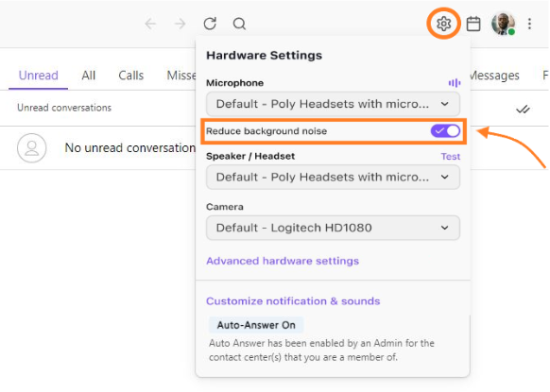
Task: Click the Camera section label
Action: coord(225,207)
